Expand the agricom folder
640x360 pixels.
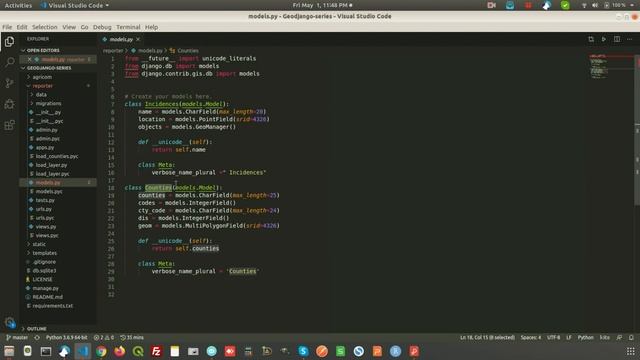(x=58, y=77)
